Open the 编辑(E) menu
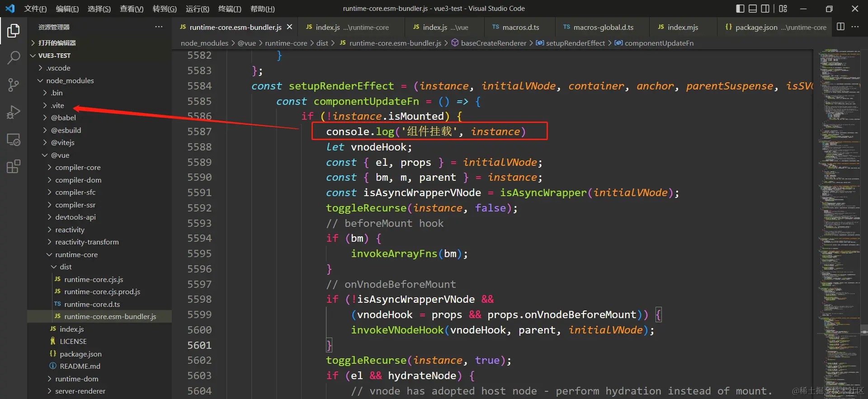The image size is (868, 399). pos(67,9)
